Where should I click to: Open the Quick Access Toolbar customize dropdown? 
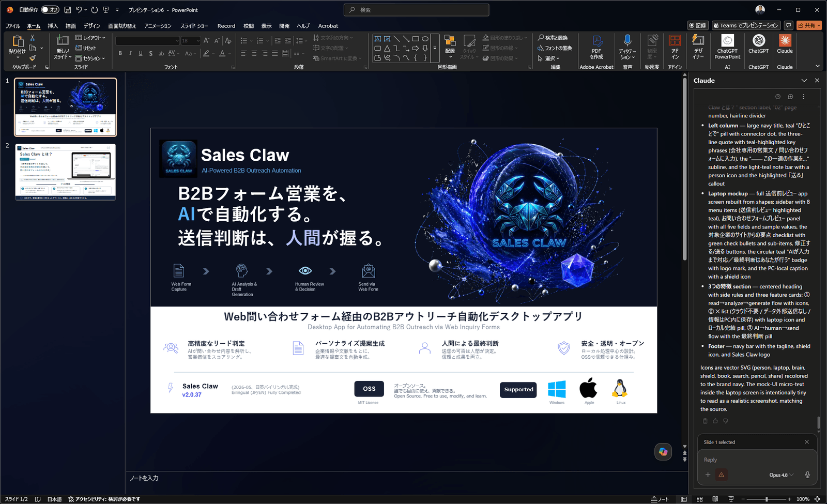pos(117,10)
